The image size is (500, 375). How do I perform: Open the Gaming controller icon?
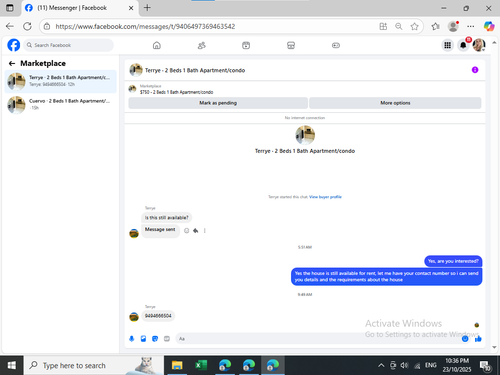pyautogui.click(x=336, y=45)
